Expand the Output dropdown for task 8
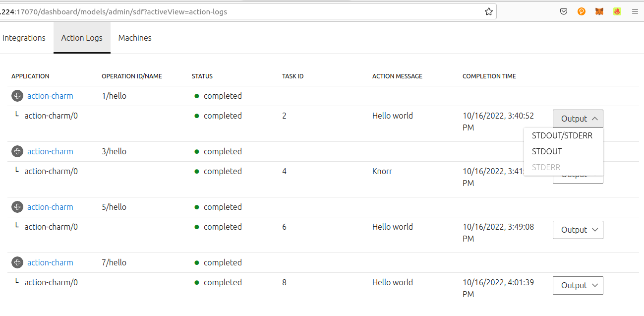This screenshot has height=316, width=644. tap(578, 285)
